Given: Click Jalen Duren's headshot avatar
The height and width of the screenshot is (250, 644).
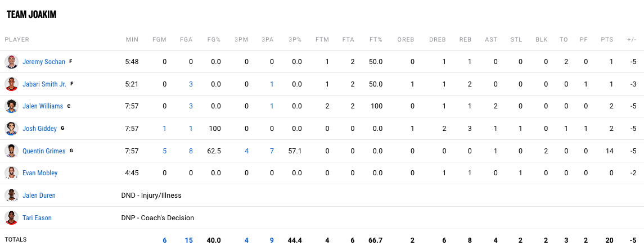Looking at the screenshot, I should pos(11,196).
